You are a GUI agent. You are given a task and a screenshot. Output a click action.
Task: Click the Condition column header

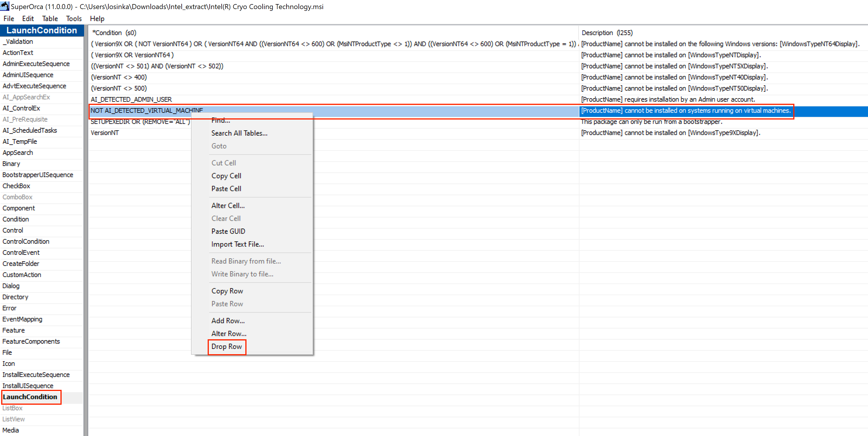point(114,33)
